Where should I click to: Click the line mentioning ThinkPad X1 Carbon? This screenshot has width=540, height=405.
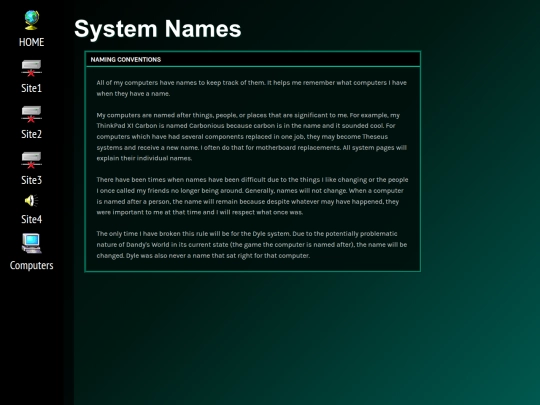point(246,126)
